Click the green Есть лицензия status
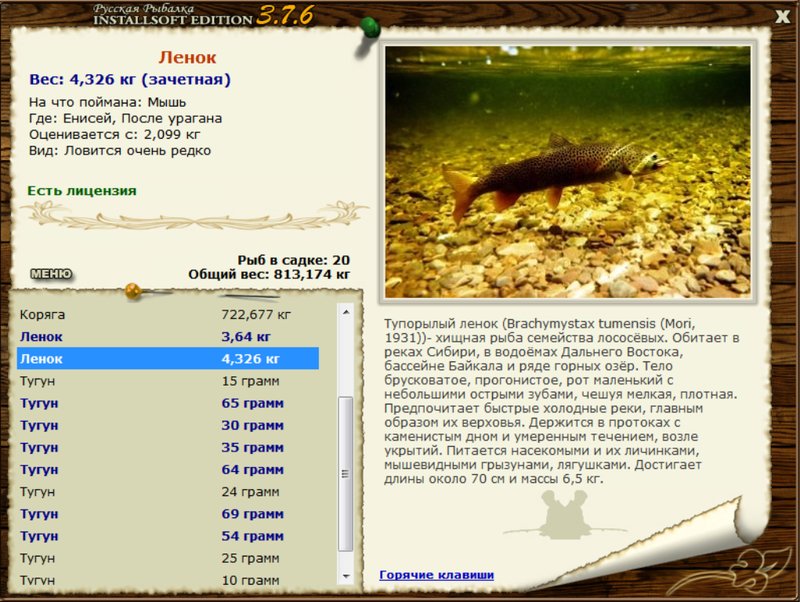The image size is (800, 602). [x=82, y=191]
